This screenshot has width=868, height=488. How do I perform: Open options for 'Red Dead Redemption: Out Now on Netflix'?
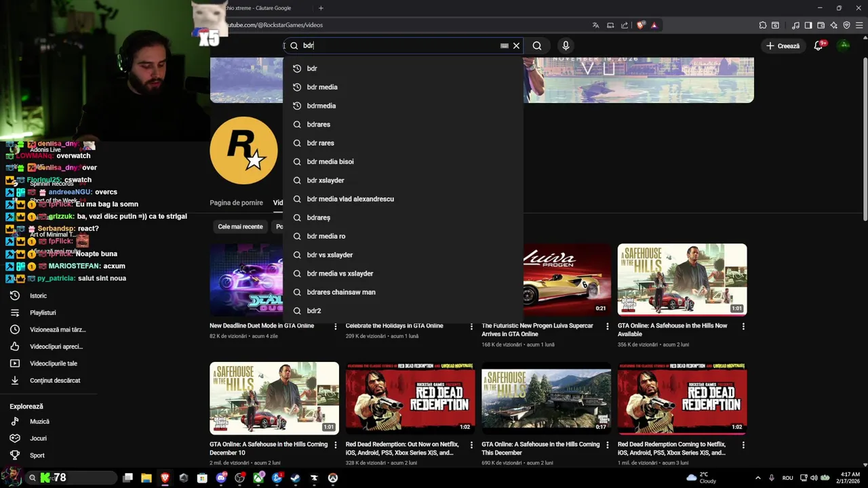(471, 445)
